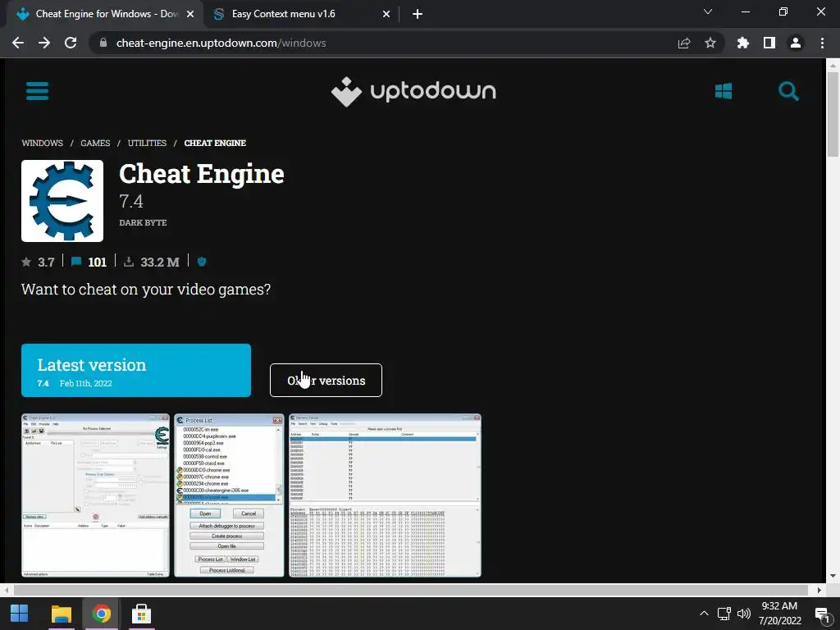This screenshot has height=630, width=840.
Task: Toggle Chrome side panel icon
Action: (769, 43)
